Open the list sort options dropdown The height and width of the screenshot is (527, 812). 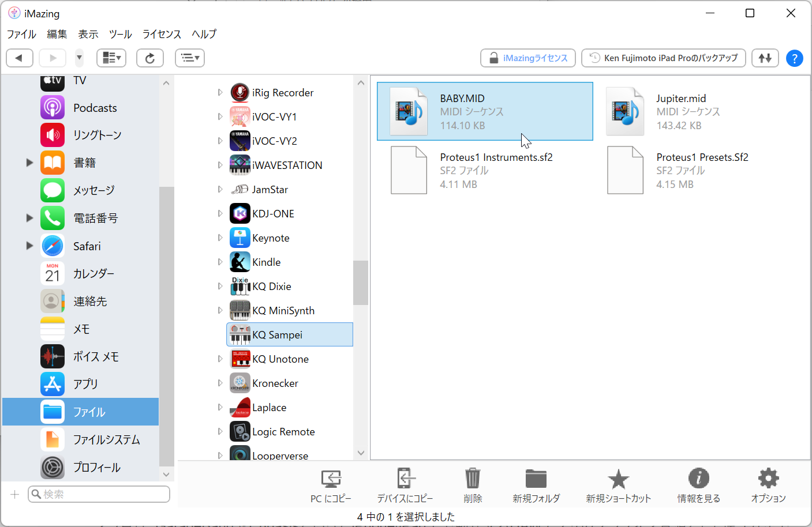coord(190,58)
